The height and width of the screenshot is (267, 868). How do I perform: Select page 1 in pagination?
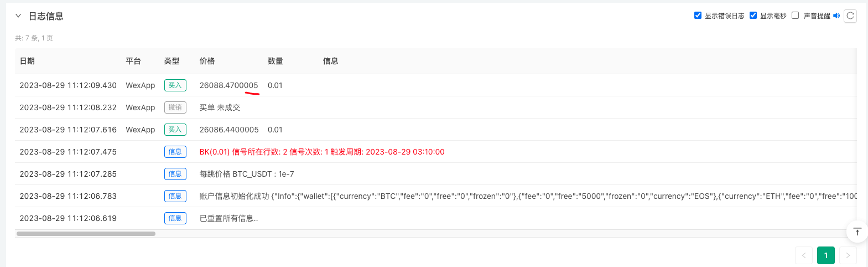click(826, 255)
